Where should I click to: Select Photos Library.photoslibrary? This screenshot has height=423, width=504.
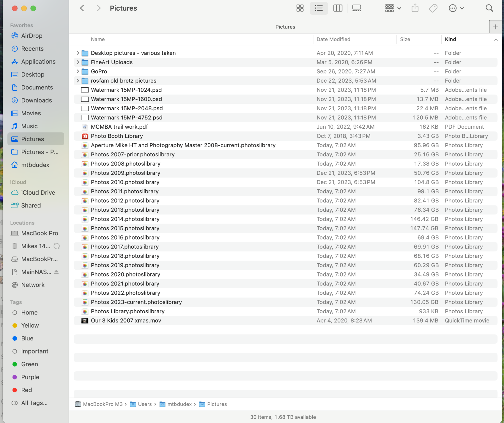tap(286, 311)
